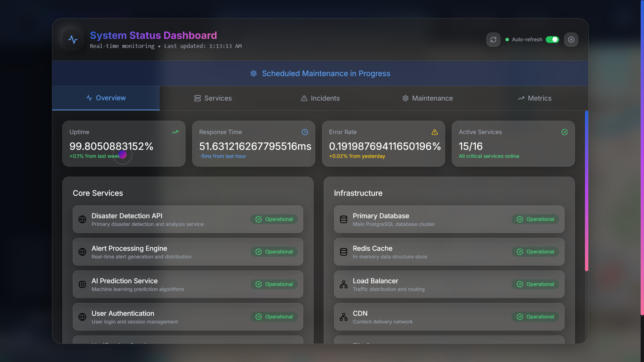This screenshot has height=362, width=644.
Task: Go to the Maintenance tab
Action: 428,98
